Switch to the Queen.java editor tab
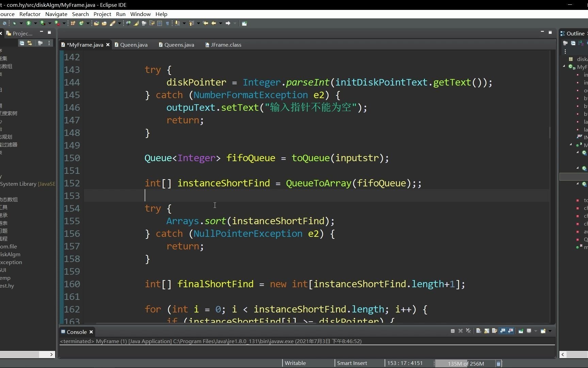 131,45
